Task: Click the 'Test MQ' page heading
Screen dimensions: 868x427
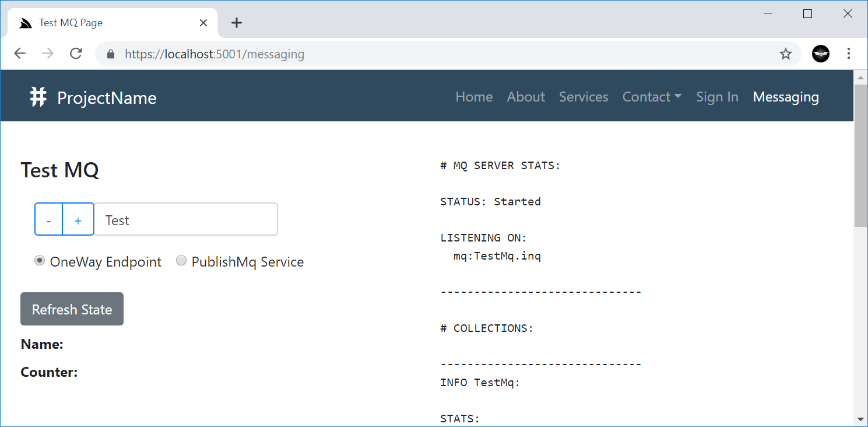Action: [60, 170]
